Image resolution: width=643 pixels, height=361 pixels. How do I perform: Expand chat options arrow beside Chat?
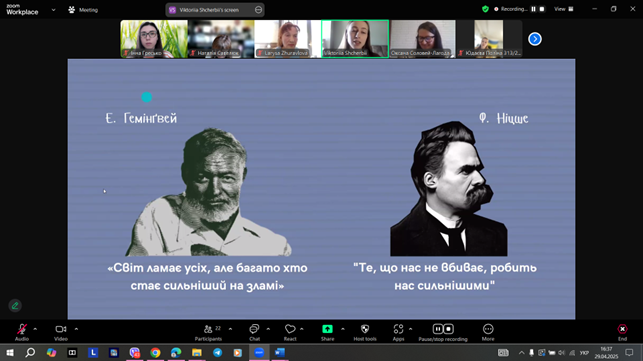pos(268,329)
